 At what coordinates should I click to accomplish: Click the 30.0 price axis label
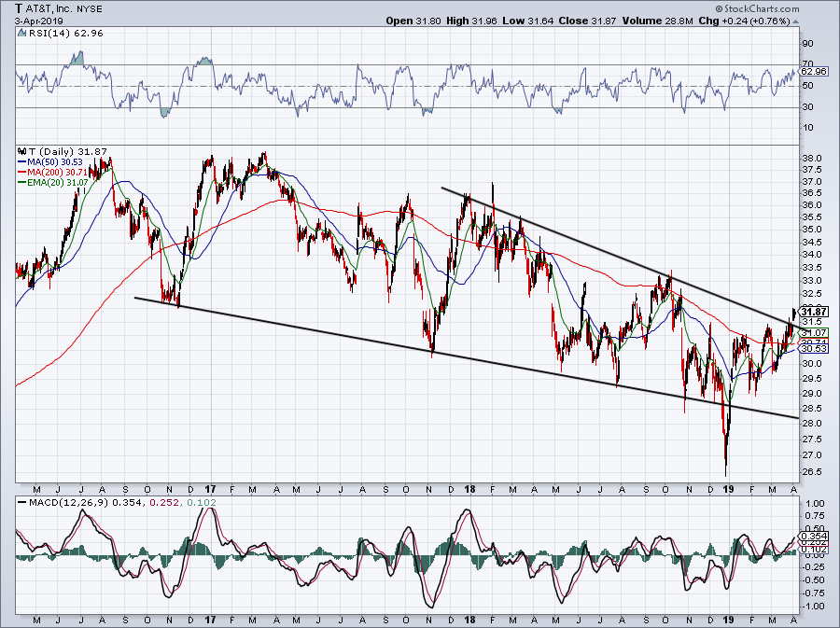[x=812, y=364]
